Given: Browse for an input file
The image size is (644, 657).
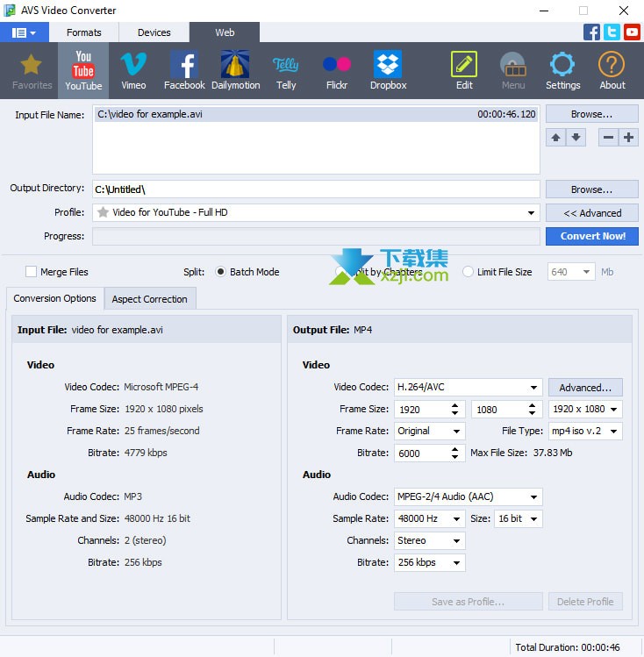Looking at the screenshot, I should pos(591,114).
